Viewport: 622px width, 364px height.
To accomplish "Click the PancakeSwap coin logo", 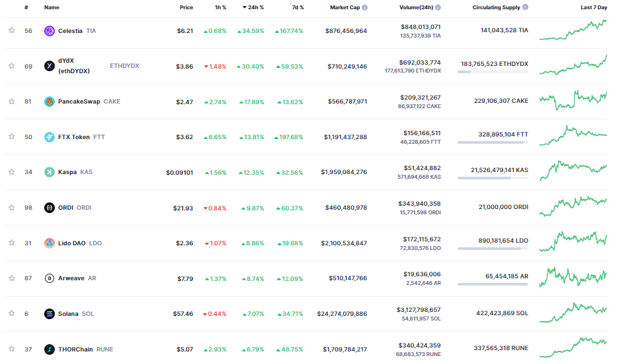I will 49,102.
